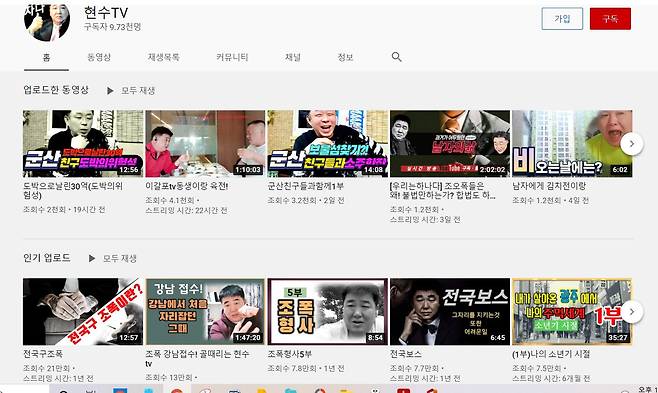Click text 조회수 2천회 • 19시간 전
The width and height of the screenshot is (658, 393).
[x=64, y=209]
